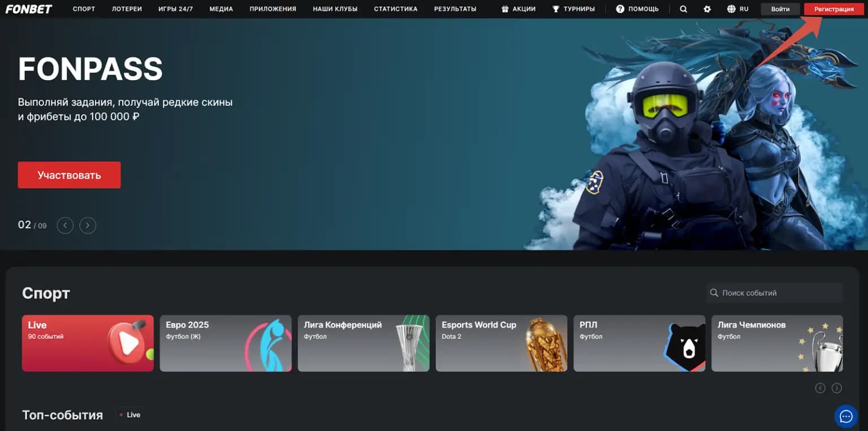Open the RU language selector

[x=737, y=9]
